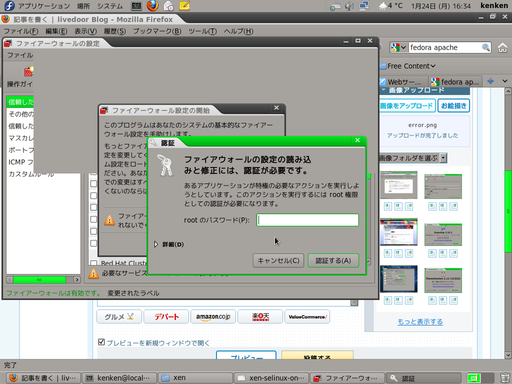Toggle the Red Hat Cluster service checkbox

94,263
